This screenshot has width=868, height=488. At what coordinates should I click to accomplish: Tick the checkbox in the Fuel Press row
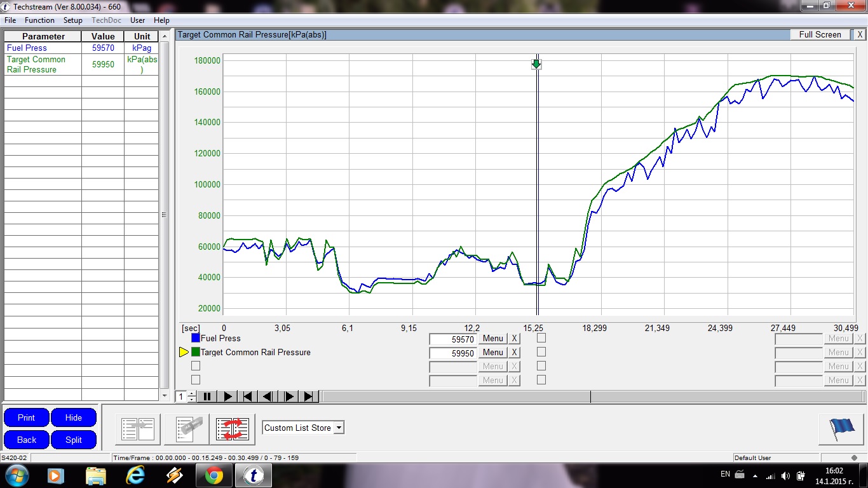tap(541, 338)
